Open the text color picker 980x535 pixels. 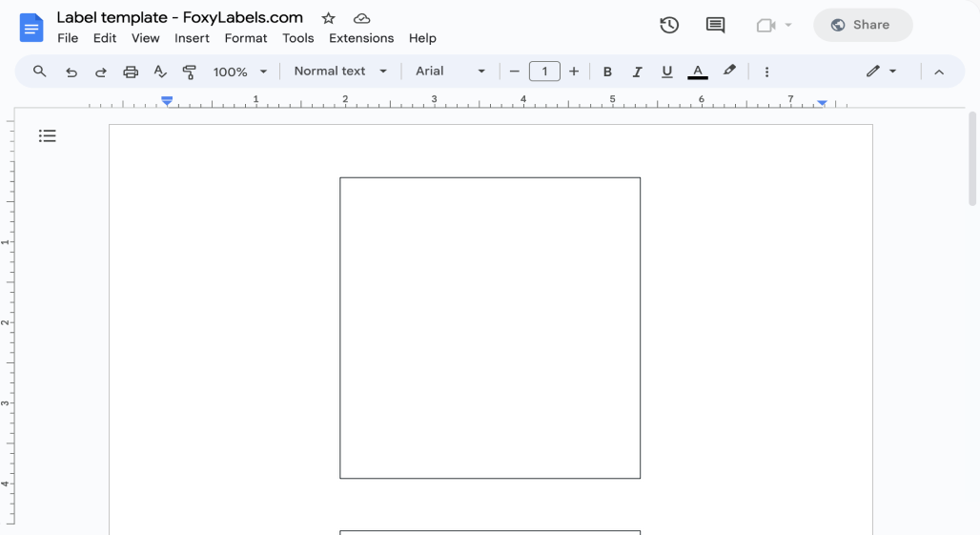tap(698, 72)
